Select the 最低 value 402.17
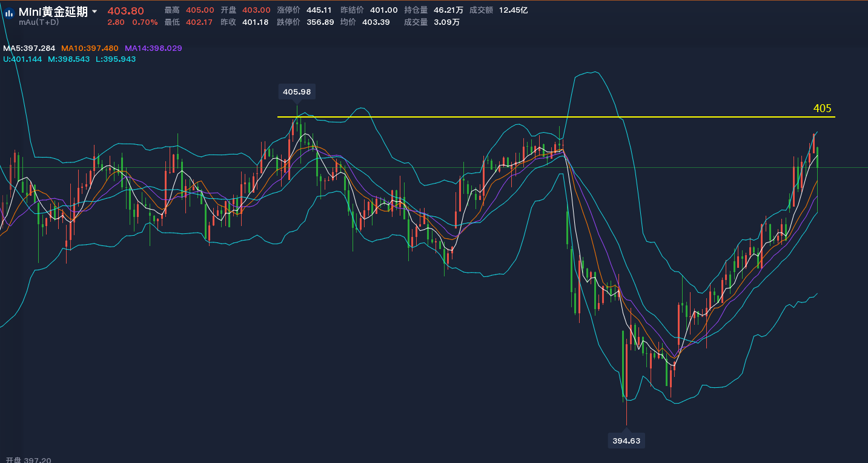 pyautogui.click(x=199, y=22)
